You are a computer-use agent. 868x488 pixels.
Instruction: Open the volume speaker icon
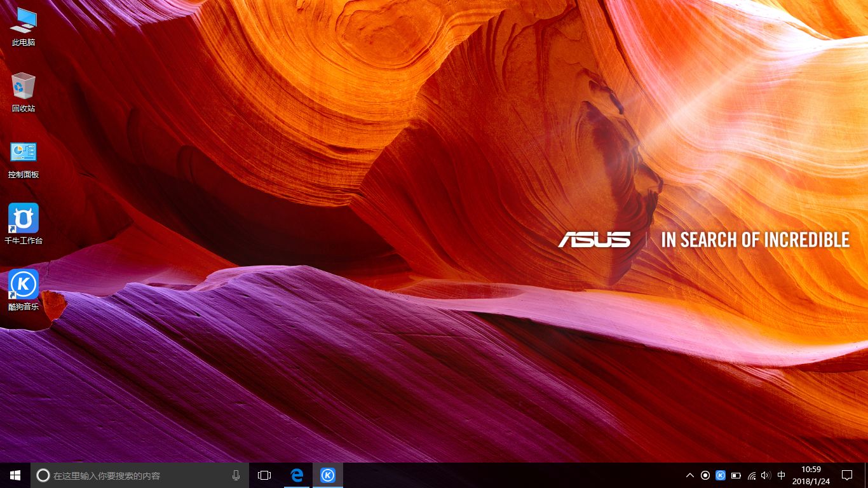(766, 475)
